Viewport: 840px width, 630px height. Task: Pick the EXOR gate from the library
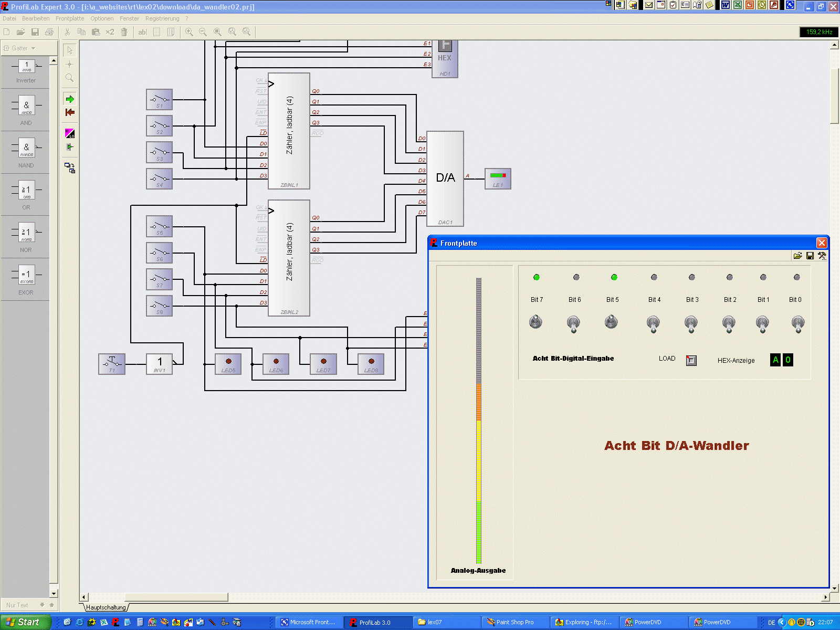point(26,279)
